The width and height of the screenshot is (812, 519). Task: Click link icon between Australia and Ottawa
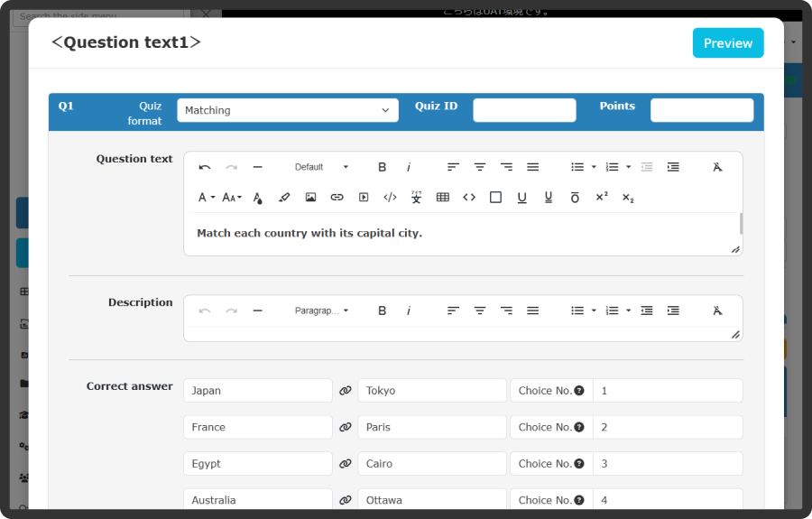tap(346, 500)
